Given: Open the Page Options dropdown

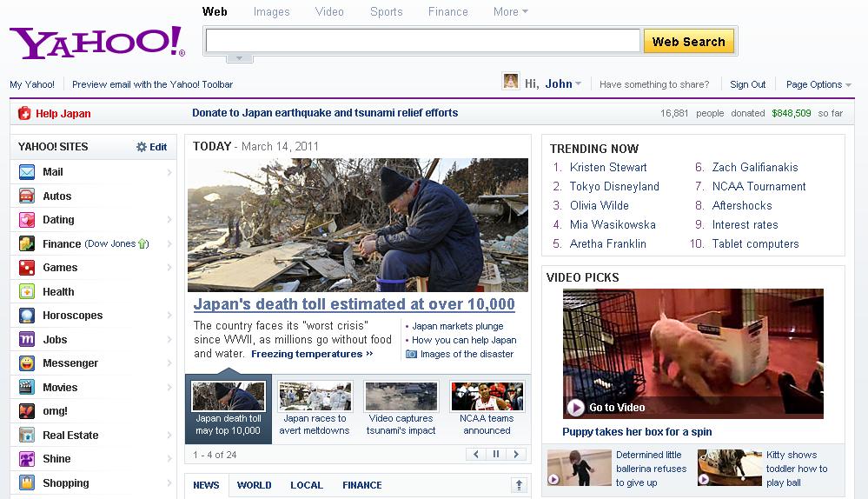Looking at the screenshot, I should 818,84.
